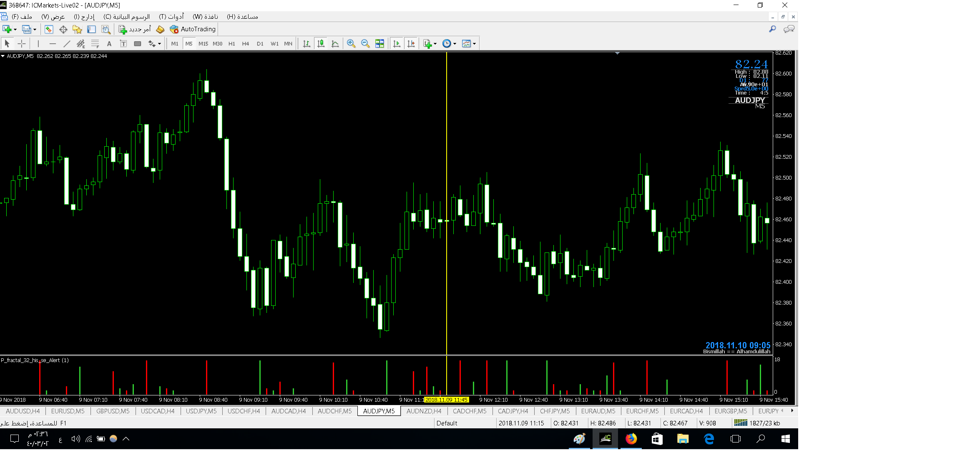The height and width of the screenshot is (450, 980).
Task: Open the Navigator star folder icon
Action: 77,29
